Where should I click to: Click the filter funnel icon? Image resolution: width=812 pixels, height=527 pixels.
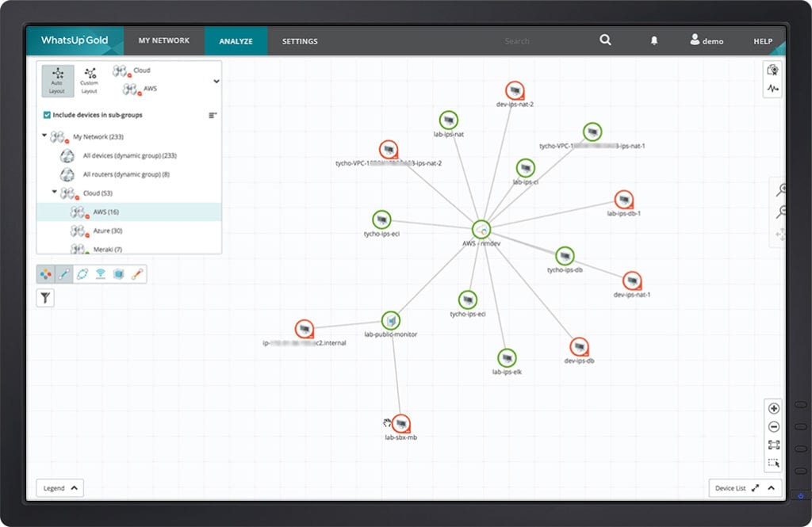click(x=45, y=298)
